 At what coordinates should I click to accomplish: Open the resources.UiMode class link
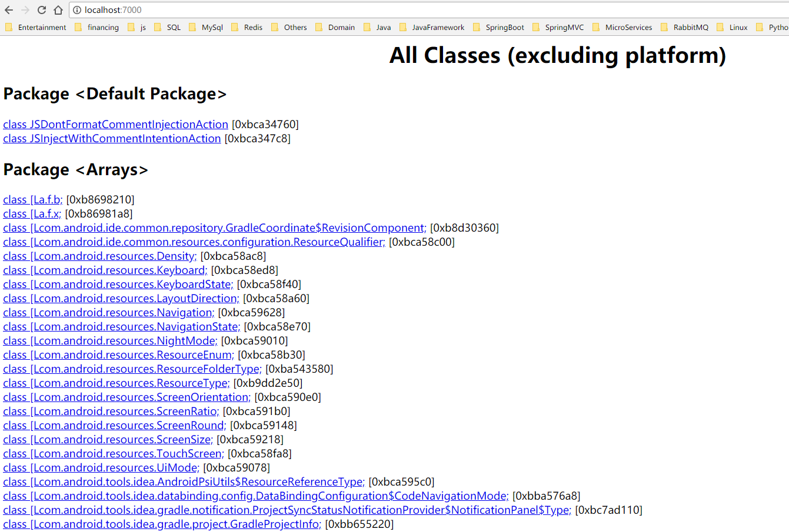(x=101, y=468)
